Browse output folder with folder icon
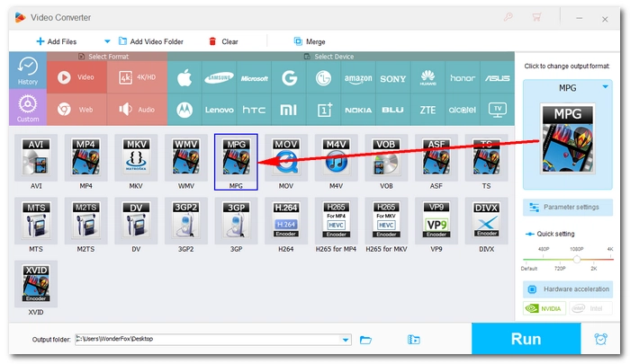This screenshot has width=630, height=364. click(365, 340)
